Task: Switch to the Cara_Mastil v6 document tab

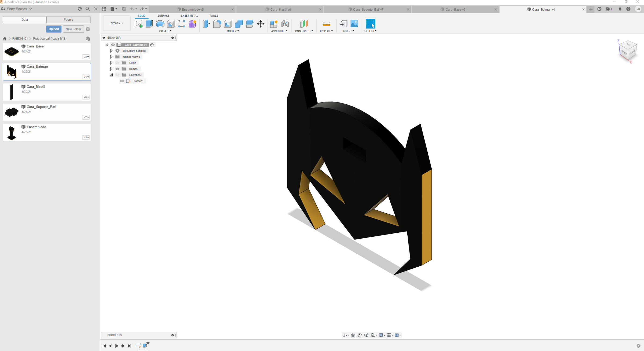Action: click(x=280, y=9)
